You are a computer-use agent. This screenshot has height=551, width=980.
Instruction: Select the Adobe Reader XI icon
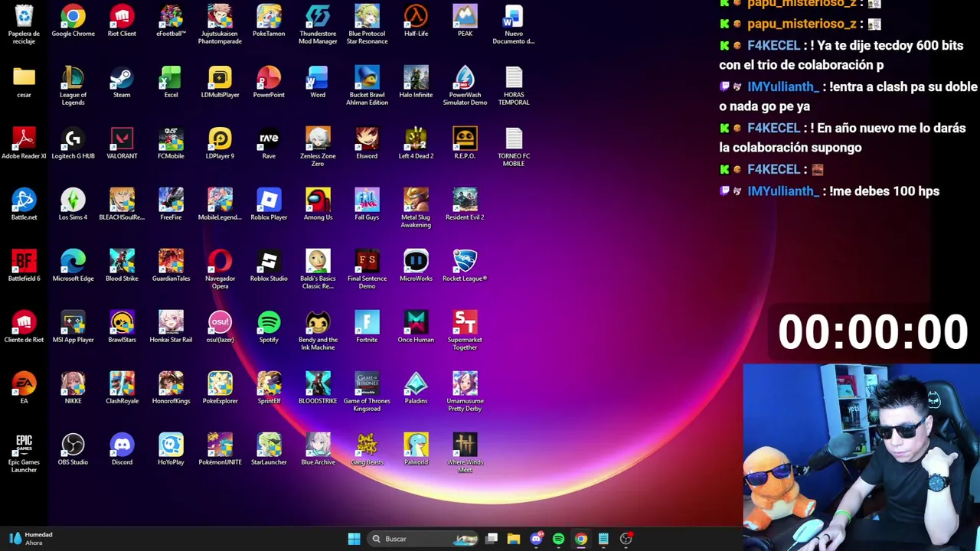(x=24, y=144)
